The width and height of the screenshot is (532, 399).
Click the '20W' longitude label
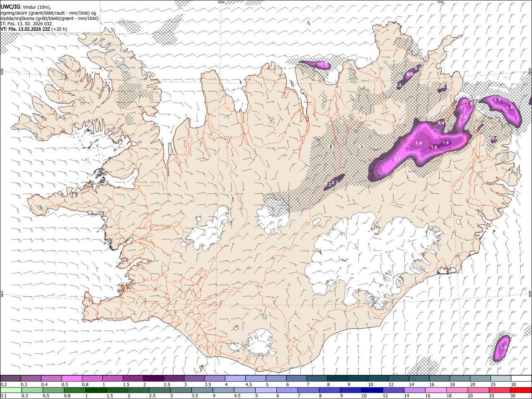point(222,2)
